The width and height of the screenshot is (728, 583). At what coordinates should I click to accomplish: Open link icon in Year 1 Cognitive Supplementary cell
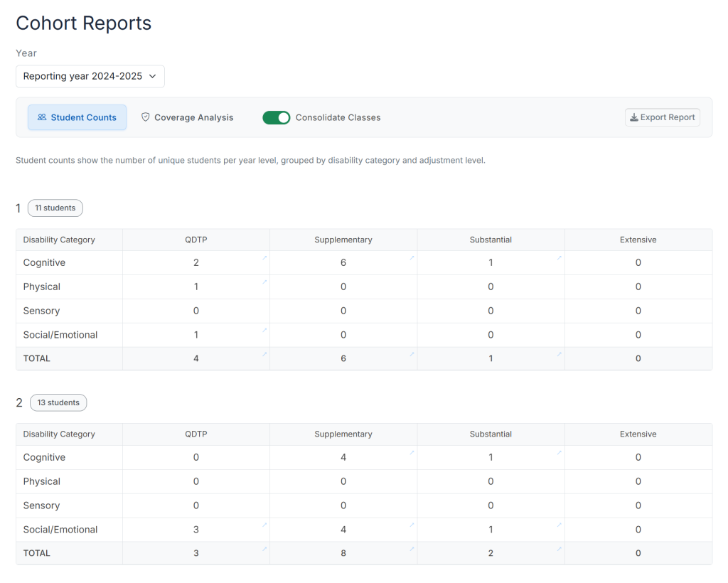coord(412,257)
